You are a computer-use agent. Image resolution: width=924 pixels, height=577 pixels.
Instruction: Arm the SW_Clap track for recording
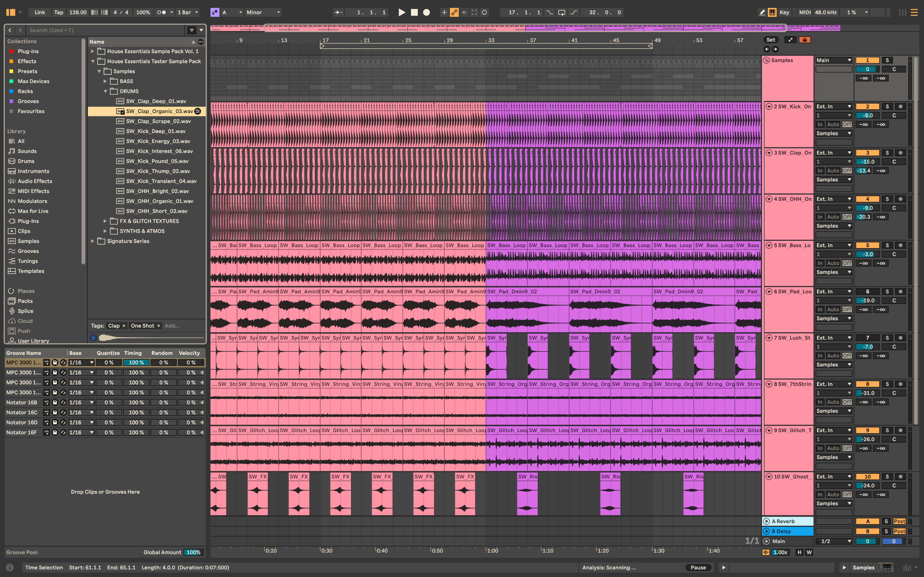900,153
